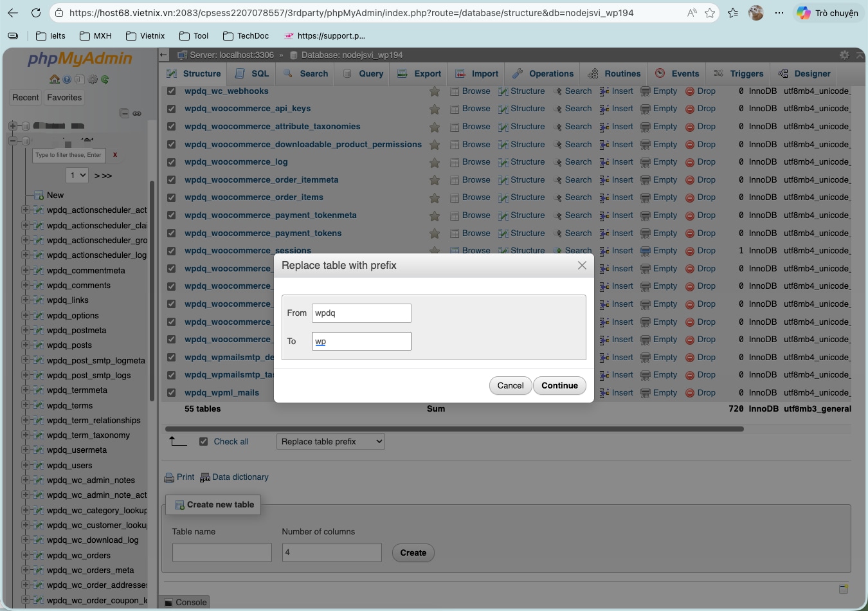This screenshot has width=868, height=611.
Task: Uncheck the wpdq_wc_webhooks row checkbox
Action: 171,91
